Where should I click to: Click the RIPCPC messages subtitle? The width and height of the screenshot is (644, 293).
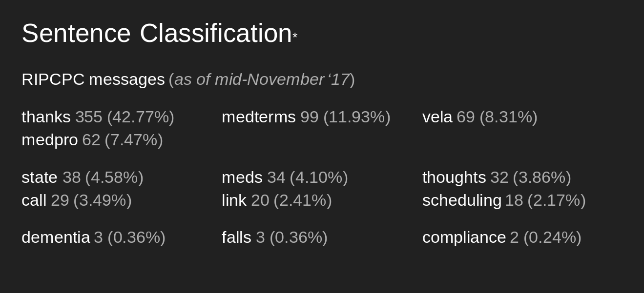(x=93, y=79)
